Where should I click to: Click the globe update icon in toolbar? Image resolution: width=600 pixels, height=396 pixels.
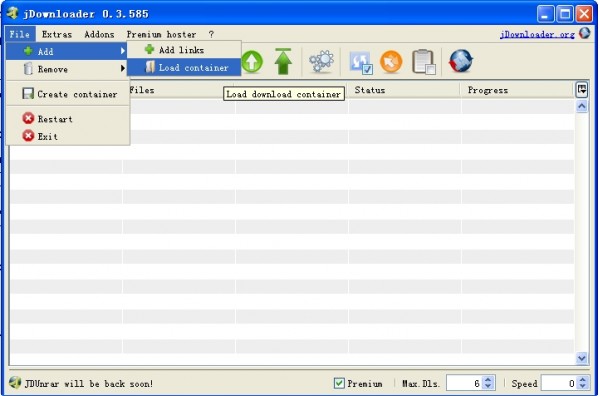pos(461,61)
